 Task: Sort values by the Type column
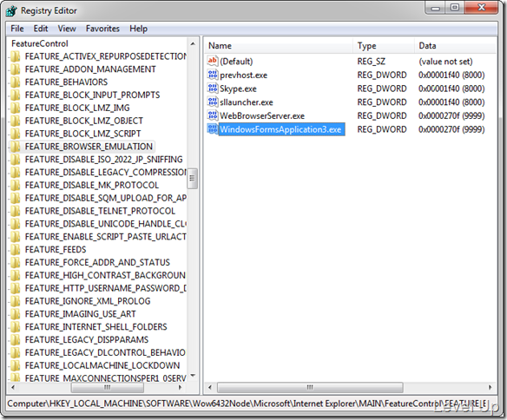tap(384, 45)
